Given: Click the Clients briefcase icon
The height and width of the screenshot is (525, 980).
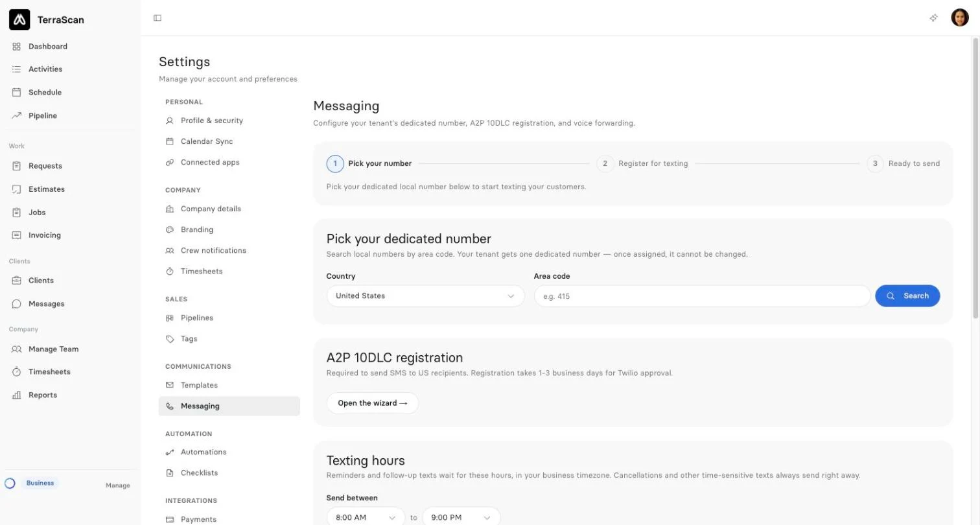Looking at the screenshot, I should click(17, 281).
